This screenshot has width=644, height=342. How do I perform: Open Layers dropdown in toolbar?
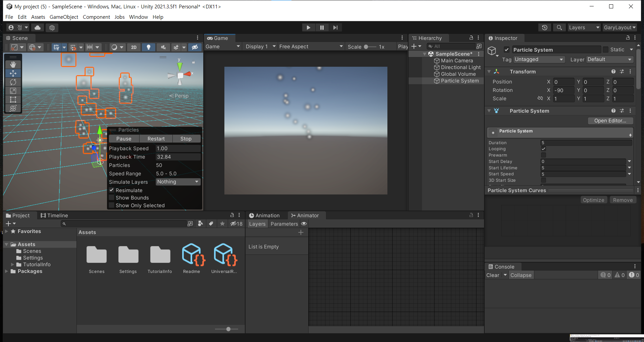584,27
